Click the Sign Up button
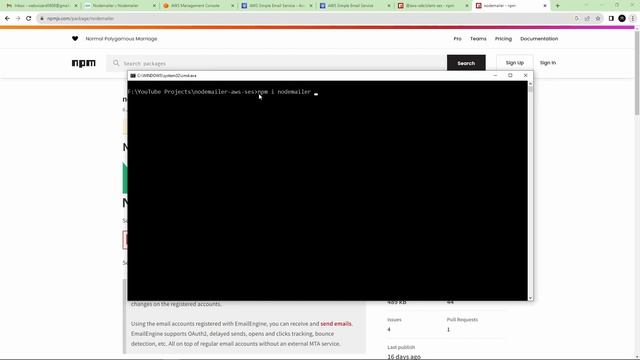This screenshot has height=360, width=640. pyautogui.click(x=514, y=63)
